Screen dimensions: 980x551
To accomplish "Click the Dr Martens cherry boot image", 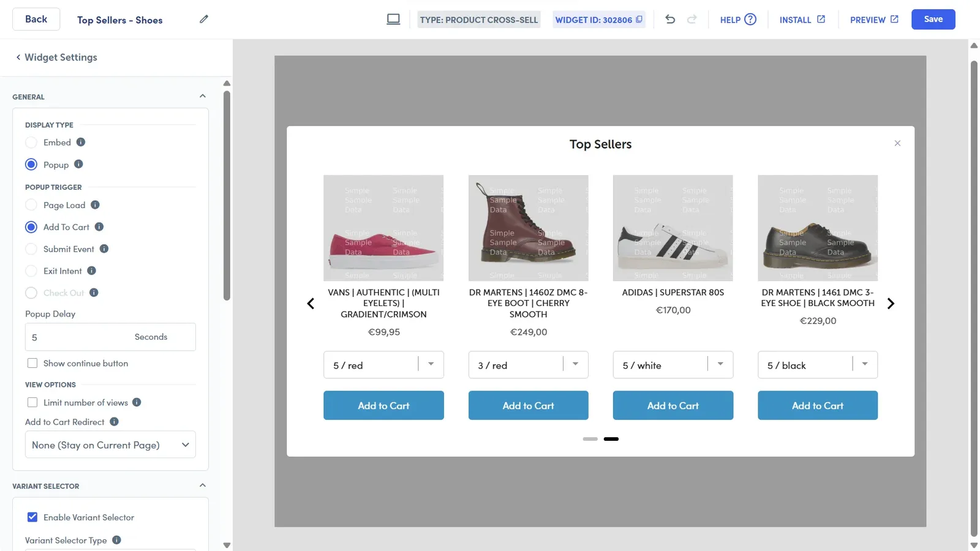I will (528, 228).
